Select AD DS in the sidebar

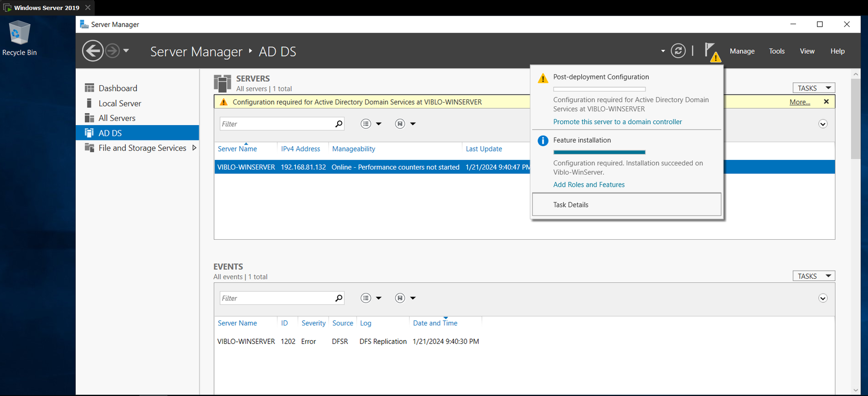(137, 133)
